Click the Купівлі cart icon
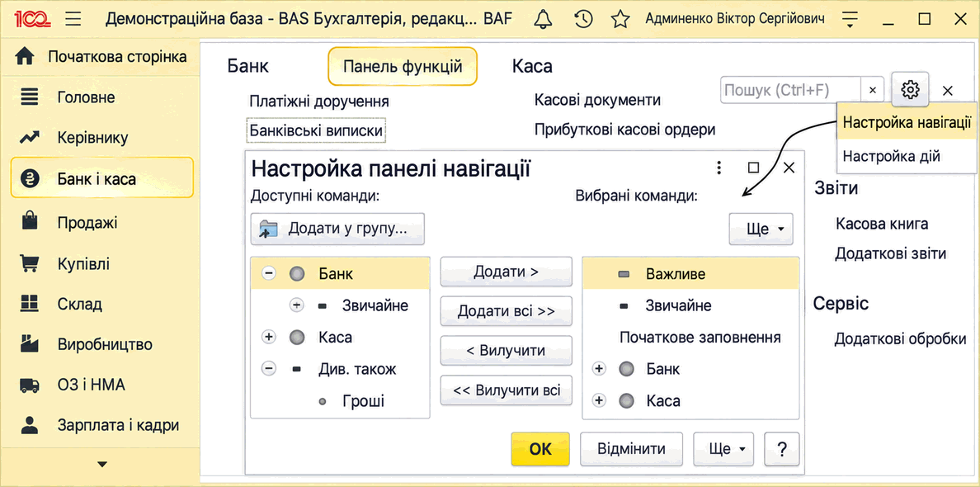The image size is (980, 487). pos(30,263)
